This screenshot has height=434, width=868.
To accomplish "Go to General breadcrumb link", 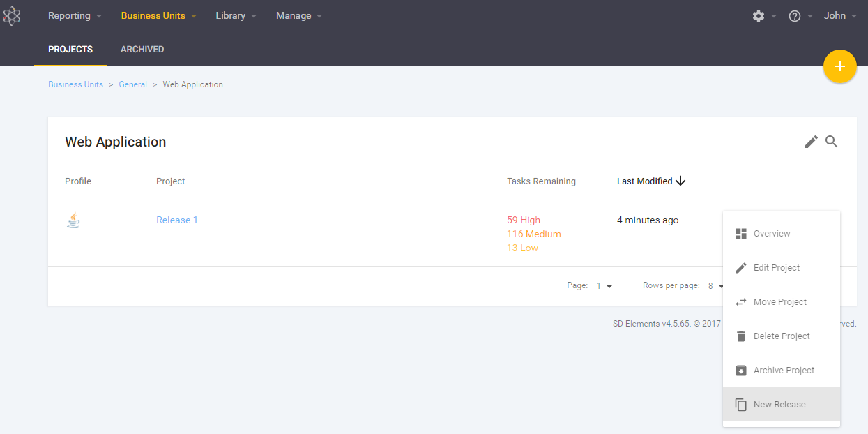I will click(x=132, y=84).
